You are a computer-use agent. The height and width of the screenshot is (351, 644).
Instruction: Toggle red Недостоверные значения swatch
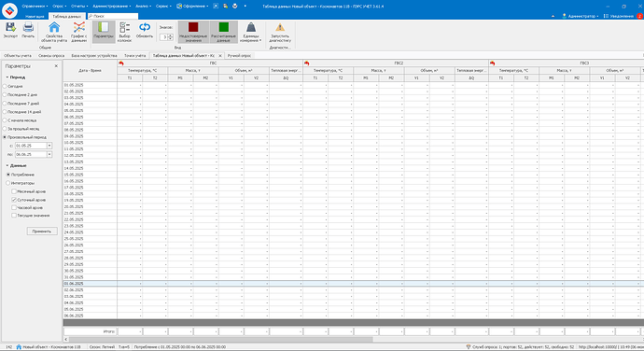click(x=193, y=27)
